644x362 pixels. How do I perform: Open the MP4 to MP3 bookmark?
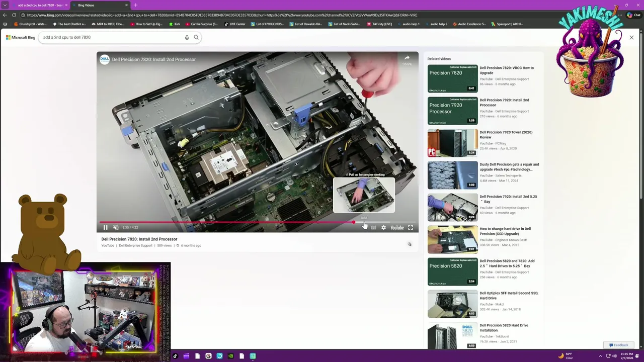pyautogui.click(x=107, y=24)
